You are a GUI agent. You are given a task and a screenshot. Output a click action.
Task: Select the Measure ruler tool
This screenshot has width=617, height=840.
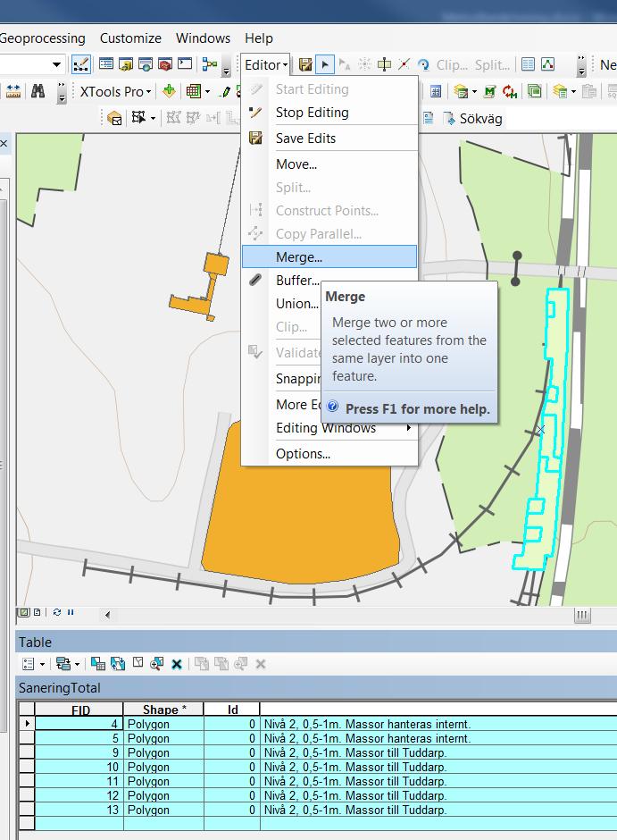tap(13, 92)
